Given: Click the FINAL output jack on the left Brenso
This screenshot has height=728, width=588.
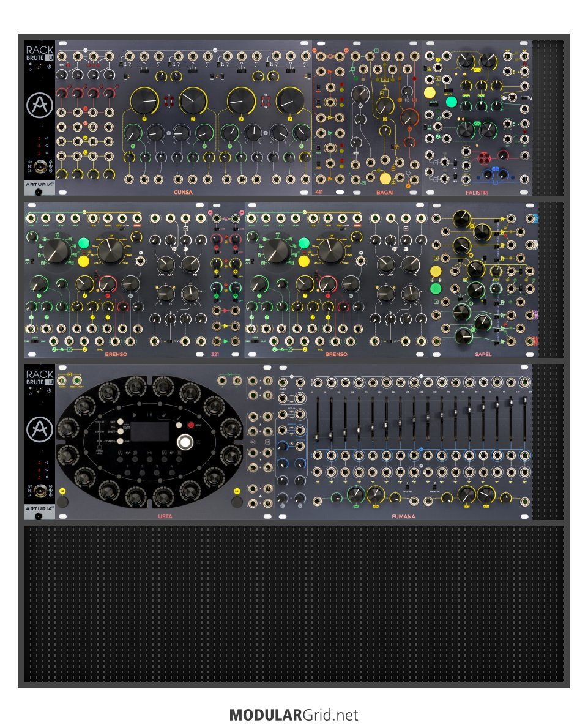Looking at the screenshot, I should [137, 218].
